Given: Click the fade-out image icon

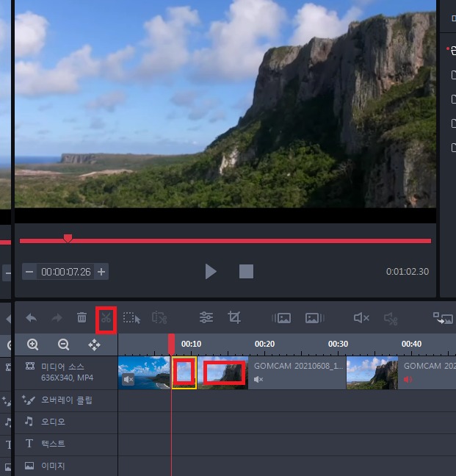Looking at the screenshot, I should click(314, 318).
